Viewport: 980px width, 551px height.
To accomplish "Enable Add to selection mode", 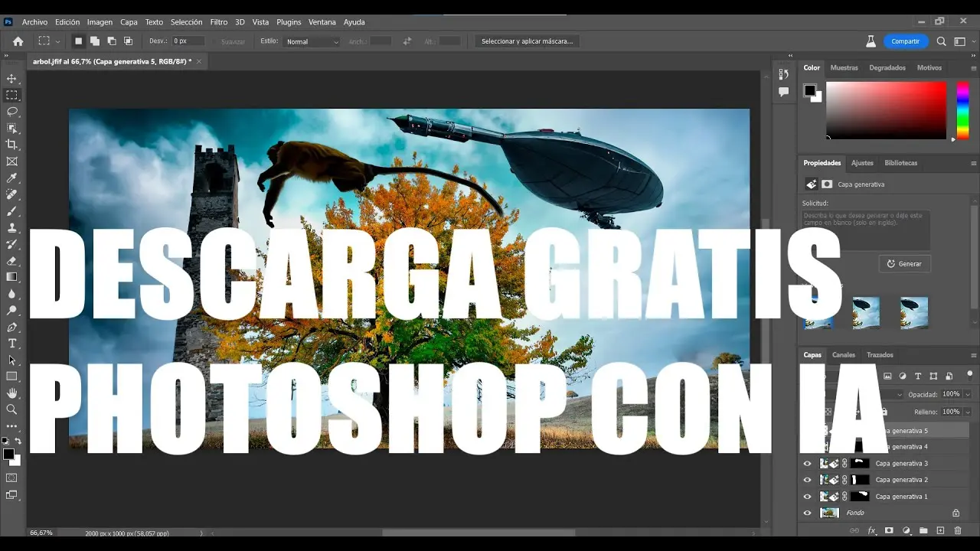I will click(x=95, y=41).
